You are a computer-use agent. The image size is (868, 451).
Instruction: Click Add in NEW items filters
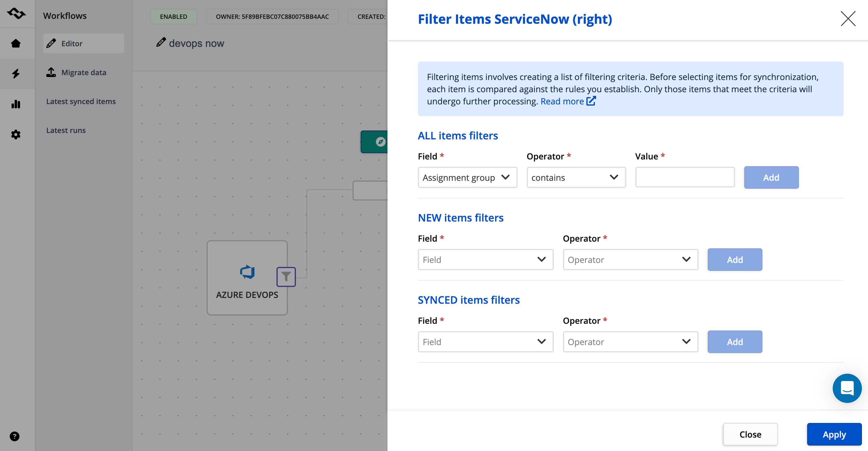pos(734,260)
